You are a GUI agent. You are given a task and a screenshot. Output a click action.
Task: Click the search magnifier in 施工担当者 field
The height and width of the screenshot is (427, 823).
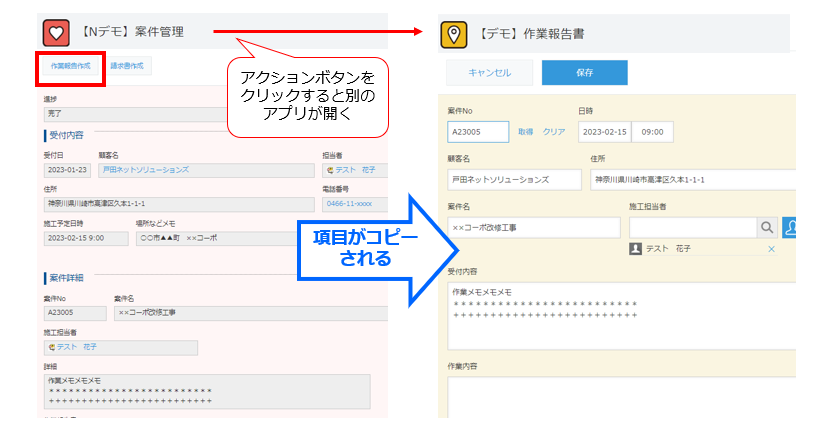765,228
